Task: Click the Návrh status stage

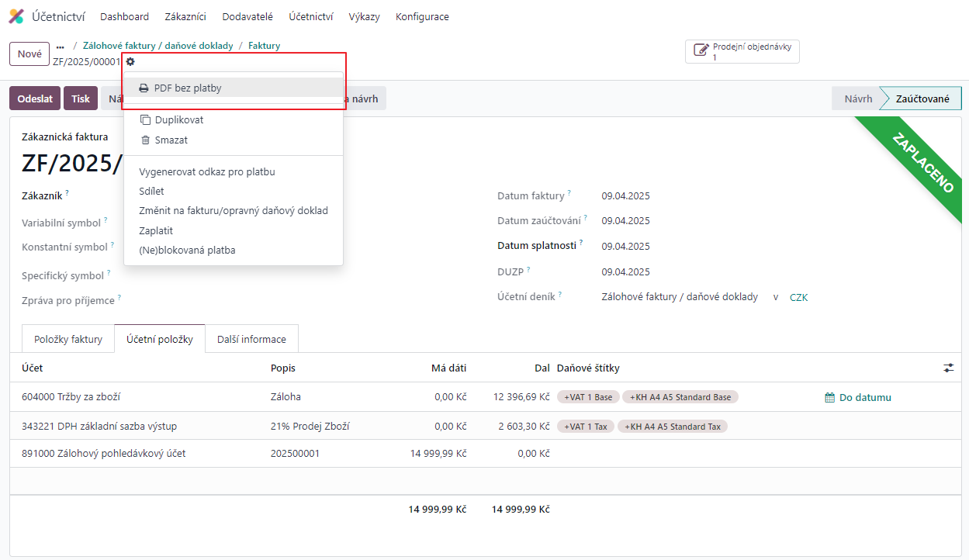Action: click(857, 99)
